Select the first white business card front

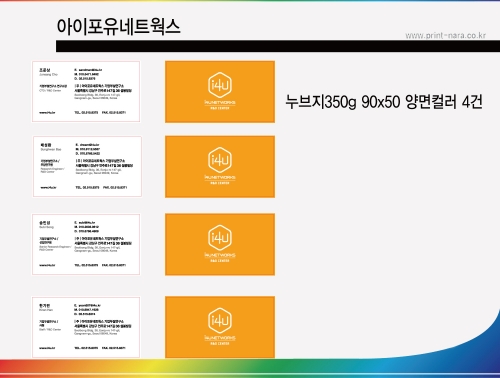[86, 91]
